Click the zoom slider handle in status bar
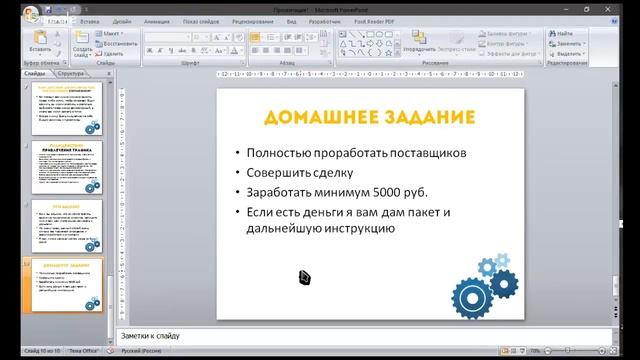The image size is (640, 360). point(567,351)
